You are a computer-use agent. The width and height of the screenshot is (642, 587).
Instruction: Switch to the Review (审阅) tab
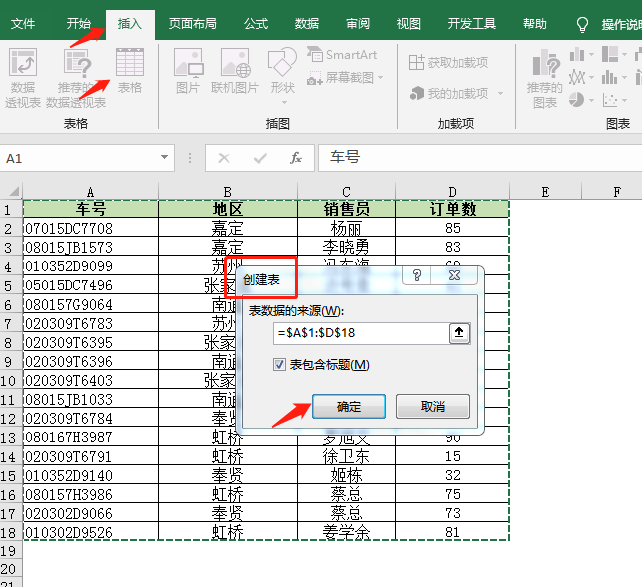(x=358, y=24)
